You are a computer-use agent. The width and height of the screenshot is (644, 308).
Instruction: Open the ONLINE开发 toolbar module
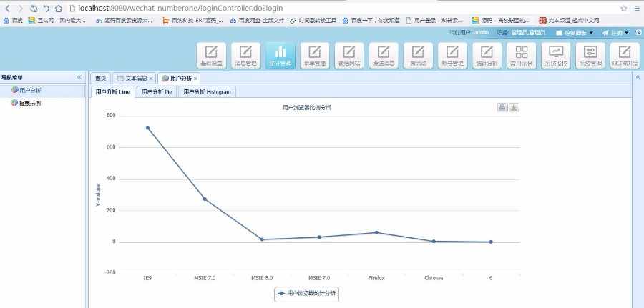click(x=625, y=55)
